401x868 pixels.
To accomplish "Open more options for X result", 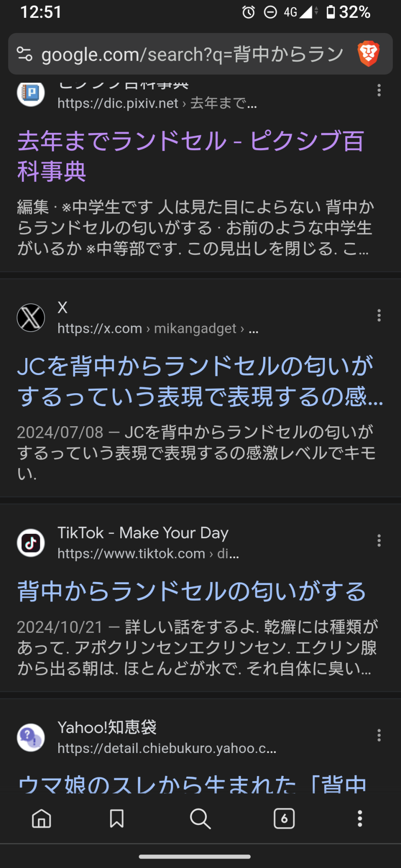I will click(379, 316).
